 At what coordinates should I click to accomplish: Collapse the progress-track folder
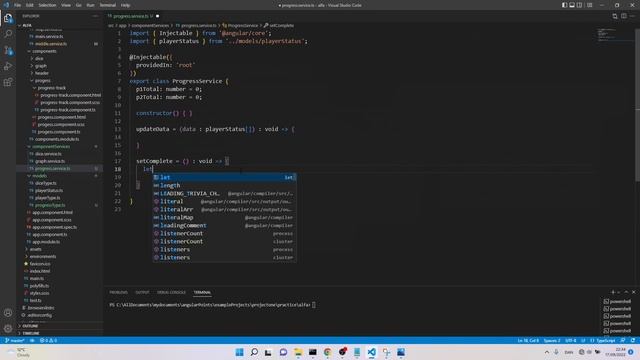(51, 88)
